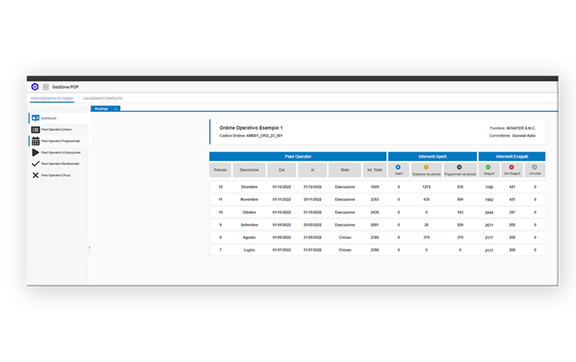Collapse the left sidebar with the arrow handle
The height and width of the screenshot is (362, 576).
[x=89, y=248]
